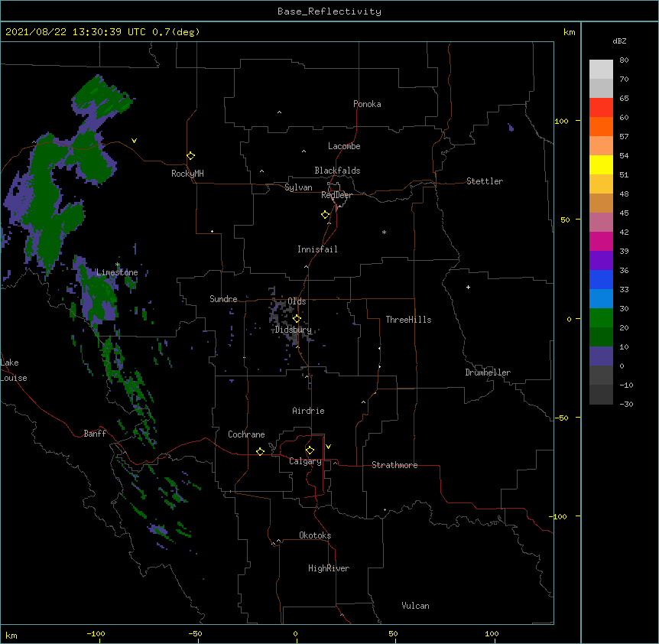This screenshot has width=659, height=644.
Task: Click the RockyMH label
Action: (187, 174)
